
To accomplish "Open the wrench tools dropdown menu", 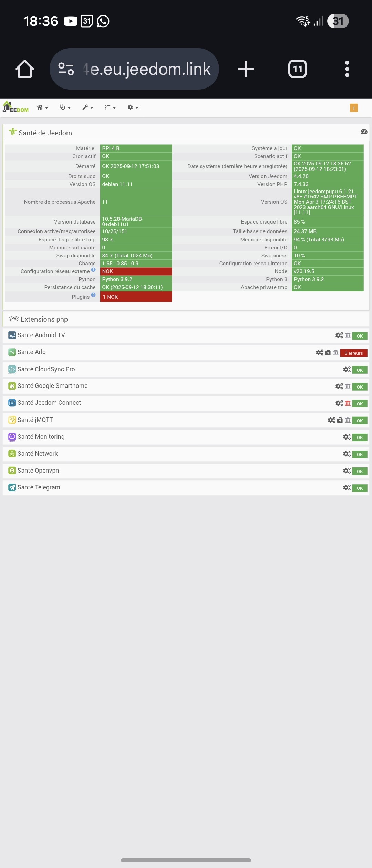I will pyautogui.click(x=88, y=107).
